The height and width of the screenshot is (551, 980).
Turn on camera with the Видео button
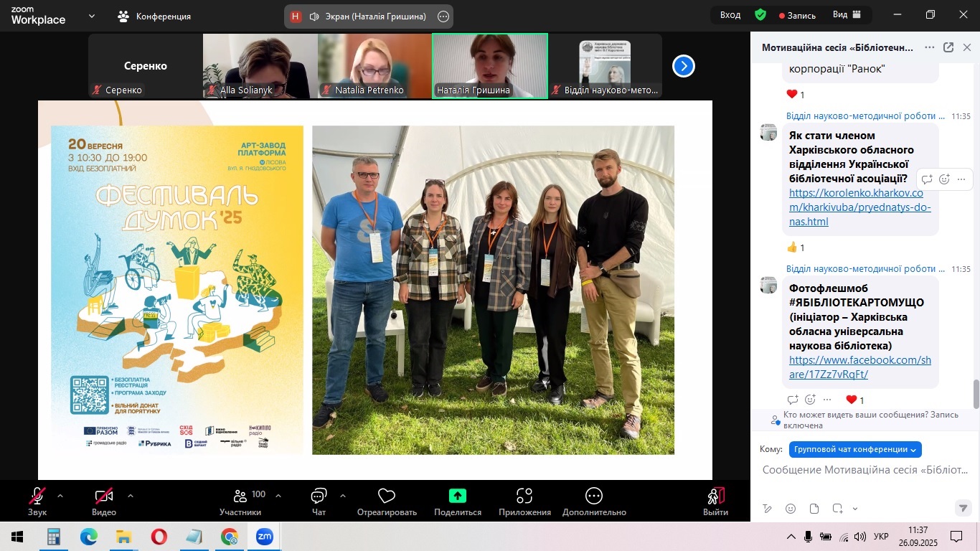pyautogui.click(x=104, y=501)
